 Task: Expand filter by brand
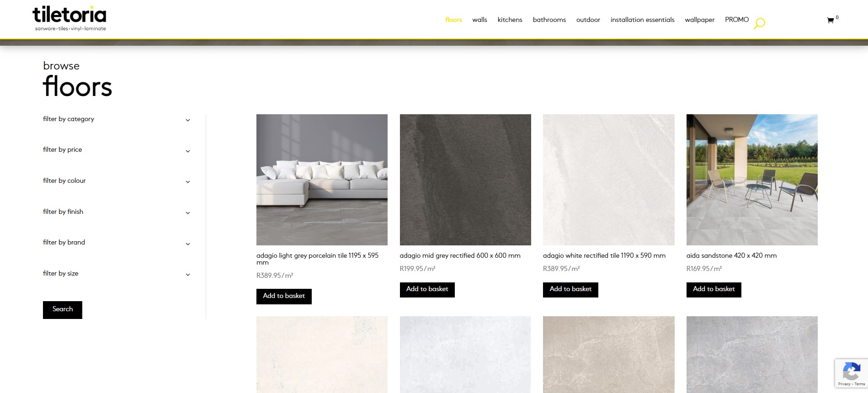116,243
